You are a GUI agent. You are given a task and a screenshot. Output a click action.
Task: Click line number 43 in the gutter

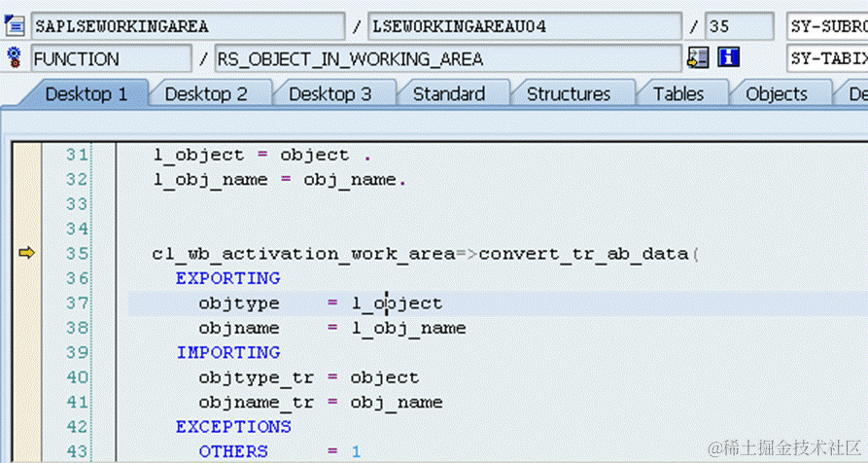pos(77,450)
